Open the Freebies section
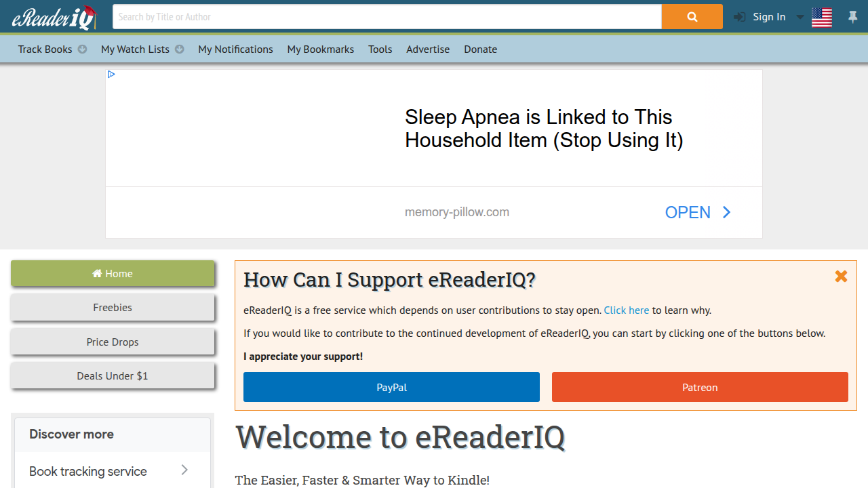Screen dimensions: 868x488 coord(113,307)
